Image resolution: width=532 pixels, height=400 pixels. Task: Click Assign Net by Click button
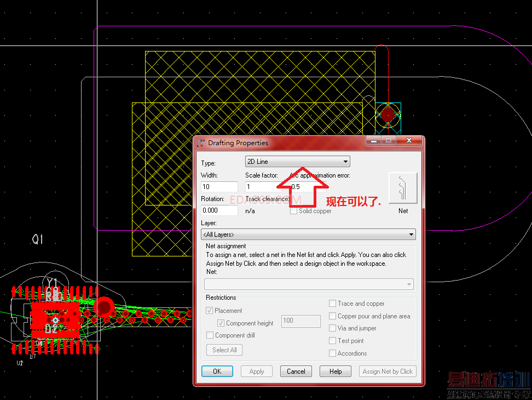point(388,372)
